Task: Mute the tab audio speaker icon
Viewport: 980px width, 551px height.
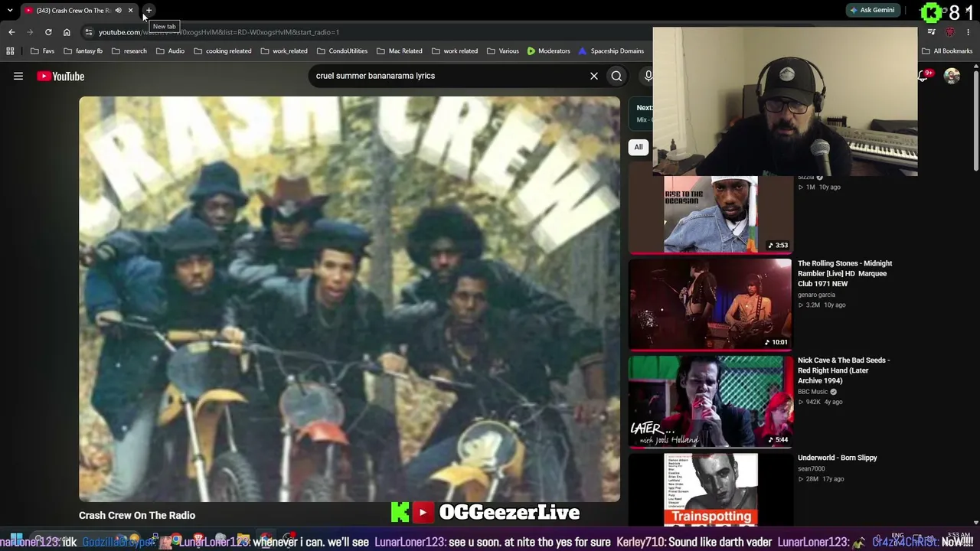Action: (x=118, y=11)
